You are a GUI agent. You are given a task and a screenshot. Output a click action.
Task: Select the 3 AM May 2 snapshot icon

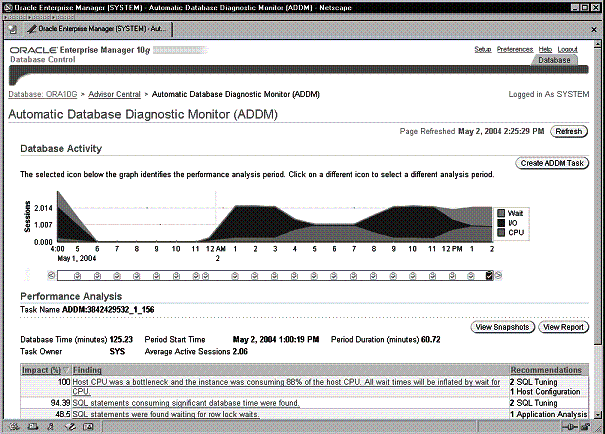pos(274,276)
